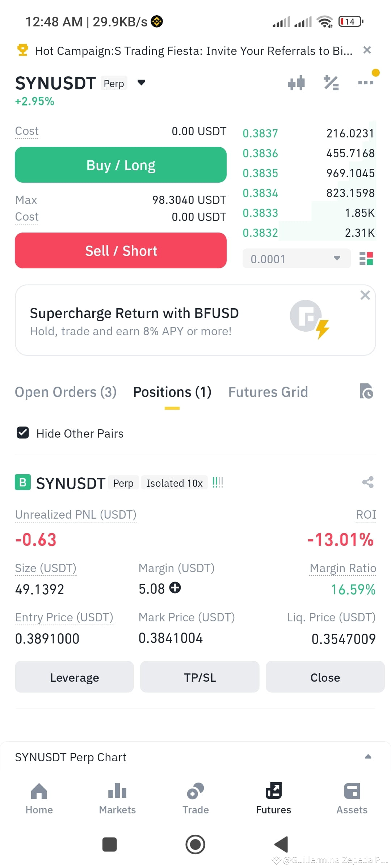Dismiss the BFUSD promotion card

[365, 295]
